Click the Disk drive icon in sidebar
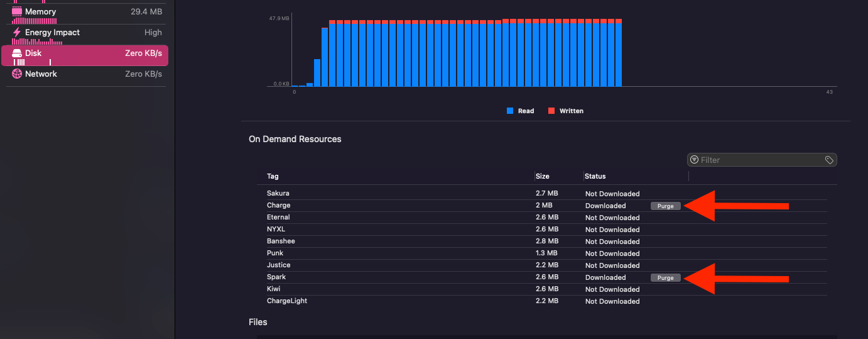Screen dimensions: 868x339 pos(17,53)
